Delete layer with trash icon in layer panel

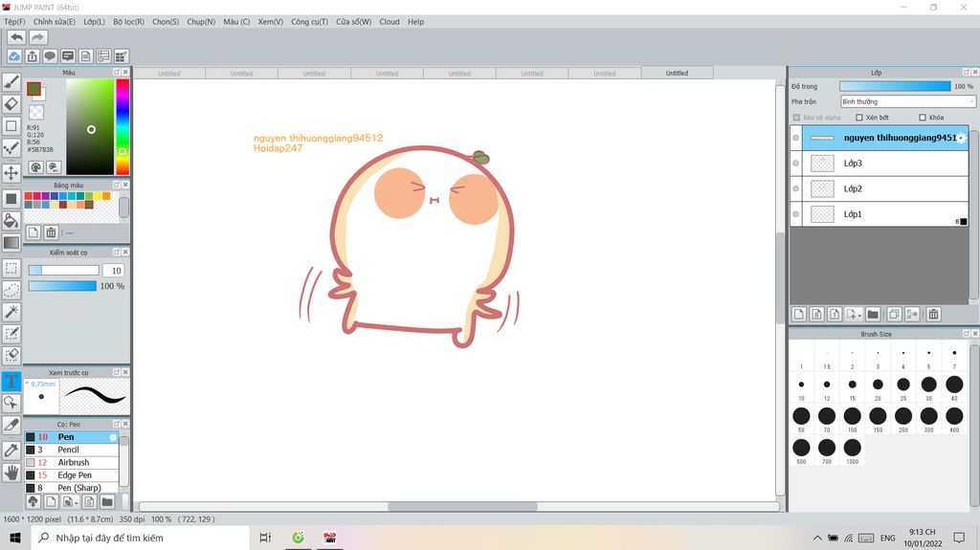(x=933, y=315)
